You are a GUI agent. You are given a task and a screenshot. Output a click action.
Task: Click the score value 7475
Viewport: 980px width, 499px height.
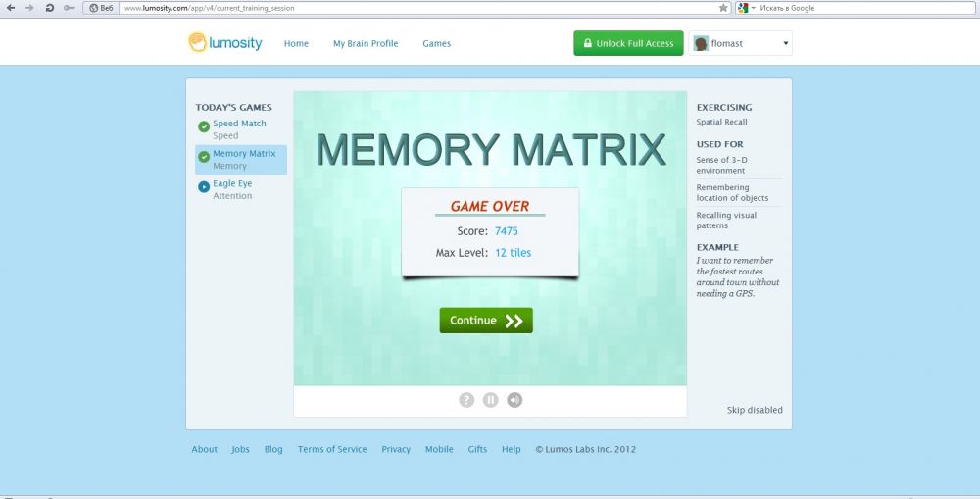pos(507,231)
